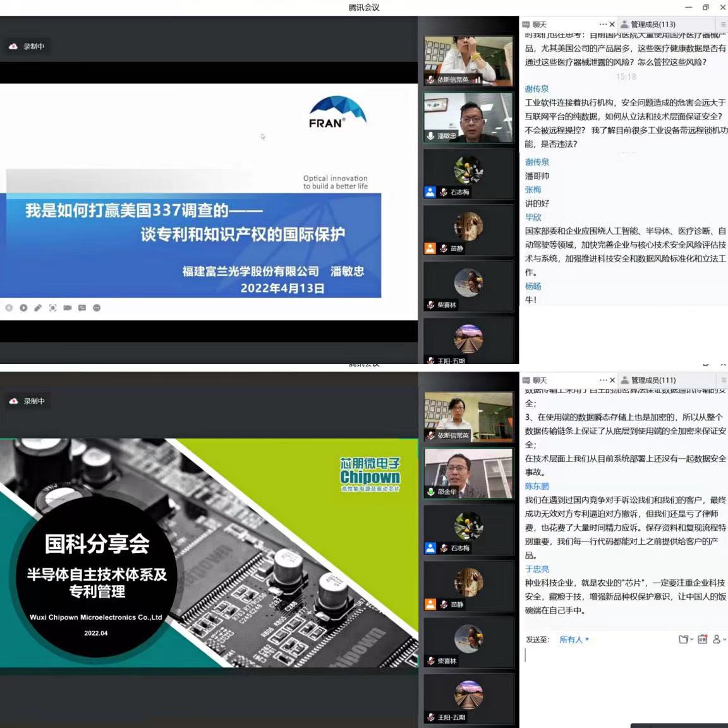The height and width of the screenshot is (728, 728).
Task: Select 邵金华 speaker video thumbnail
Action: pos(468,473)
